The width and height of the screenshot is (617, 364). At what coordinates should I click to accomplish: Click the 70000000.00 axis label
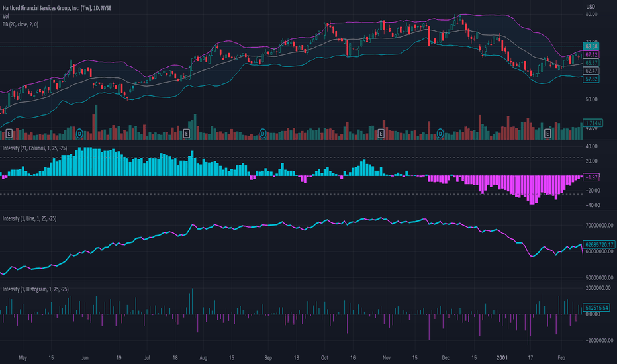click(599, 226)
